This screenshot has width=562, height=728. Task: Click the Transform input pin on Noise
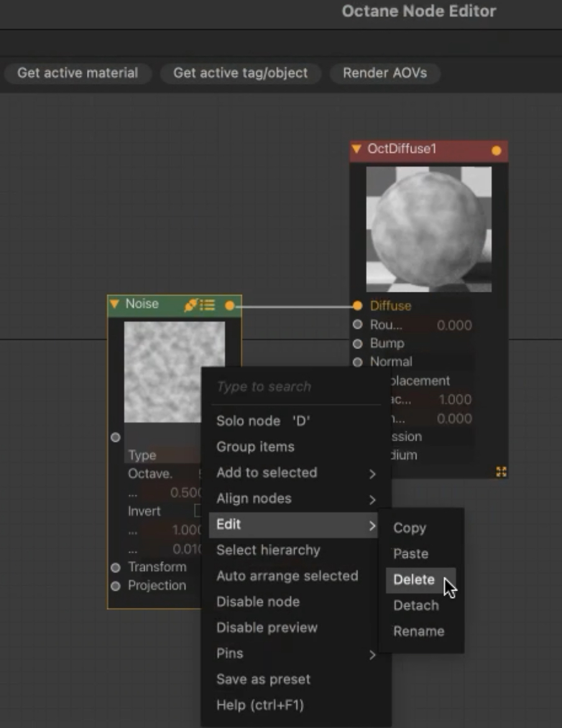[116, 567]
